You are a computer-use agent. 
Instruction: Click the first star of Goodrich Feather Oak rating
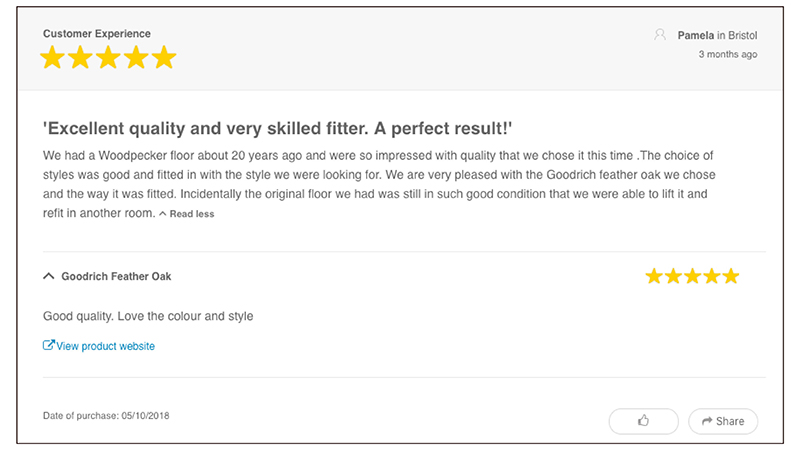(654, 276)
